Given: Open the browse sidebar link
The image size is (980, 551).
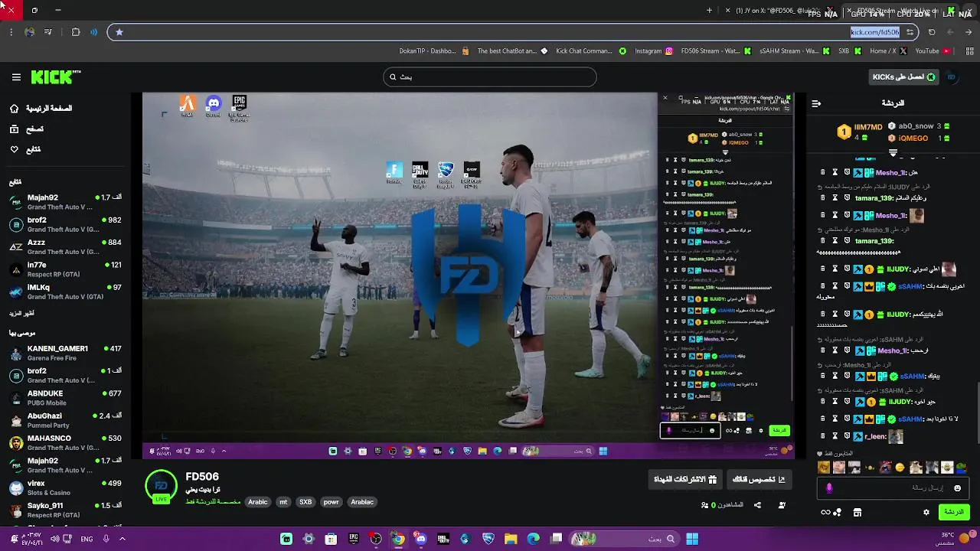Looking at the screenshot, I should pyautogui.click(x=28, y=129).
